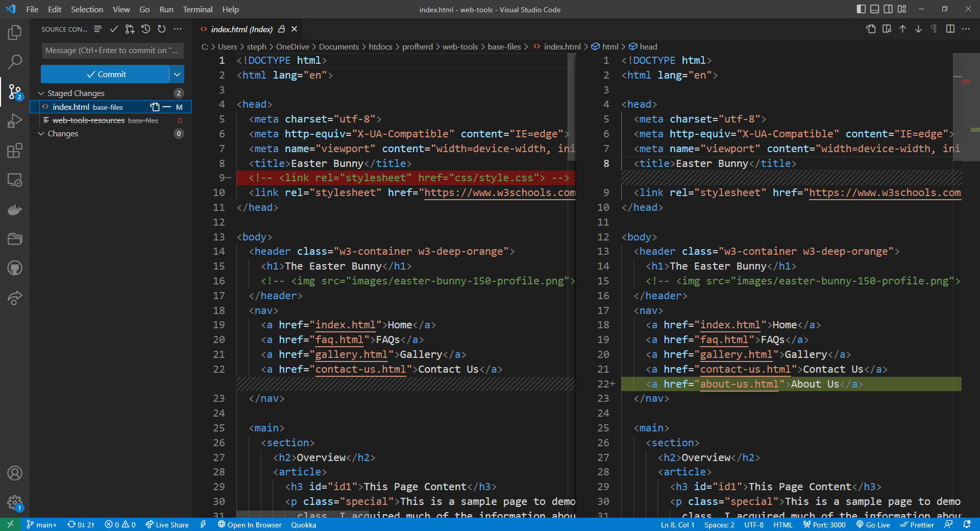Open the Accounts menu icon
The image size is (980, 531).
point(15,473)
